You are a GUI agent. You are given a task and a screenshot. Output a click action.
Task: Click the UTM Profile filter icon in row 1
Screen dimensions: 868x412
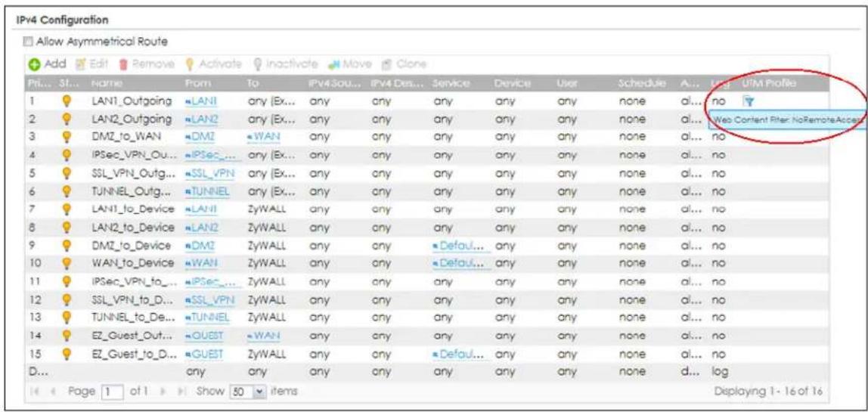(748, 101)
